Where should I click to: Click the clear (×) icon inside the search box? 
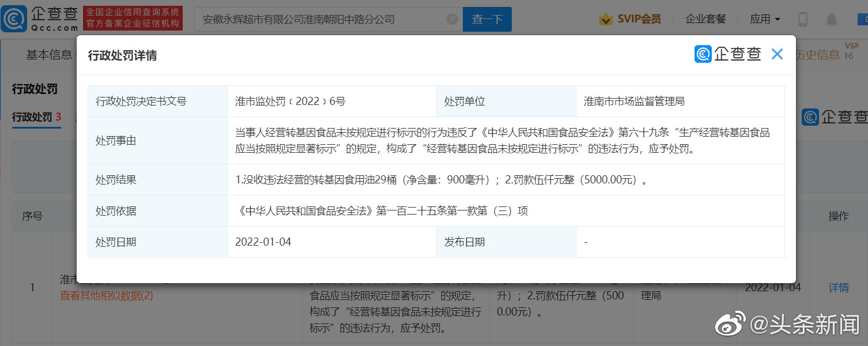(452, 18)
